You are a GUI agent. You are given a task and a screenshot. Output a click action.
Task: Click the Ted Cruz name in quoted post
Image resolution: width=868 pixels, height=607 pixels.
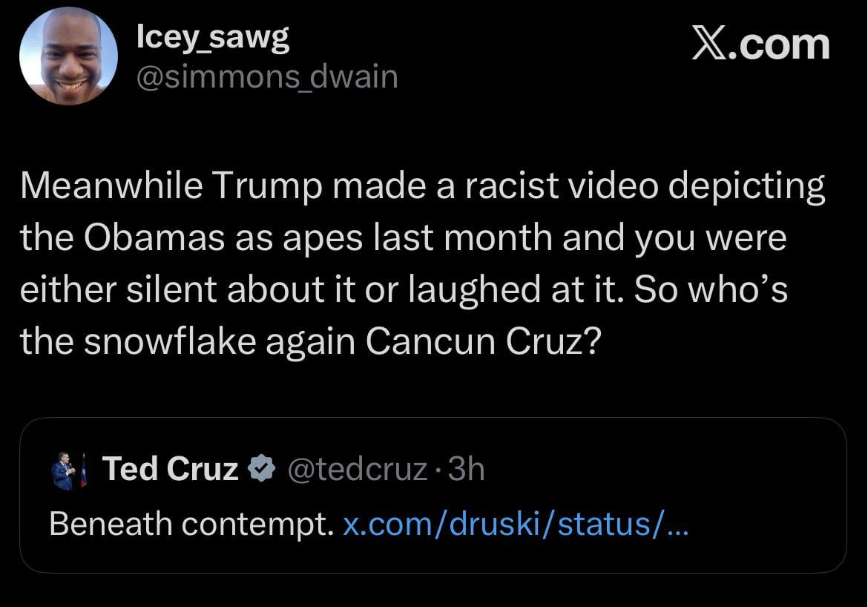[x=170, y=469]
